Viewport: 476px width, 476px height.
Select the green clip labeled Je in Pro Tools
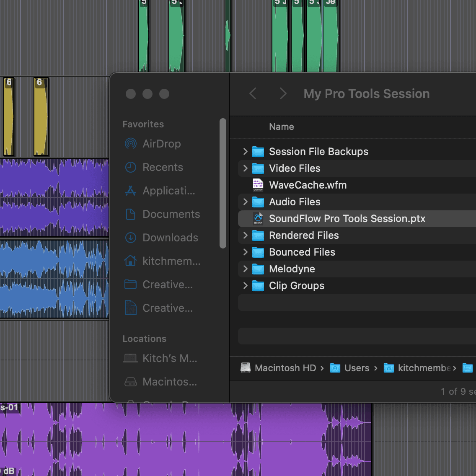(331, 36)
